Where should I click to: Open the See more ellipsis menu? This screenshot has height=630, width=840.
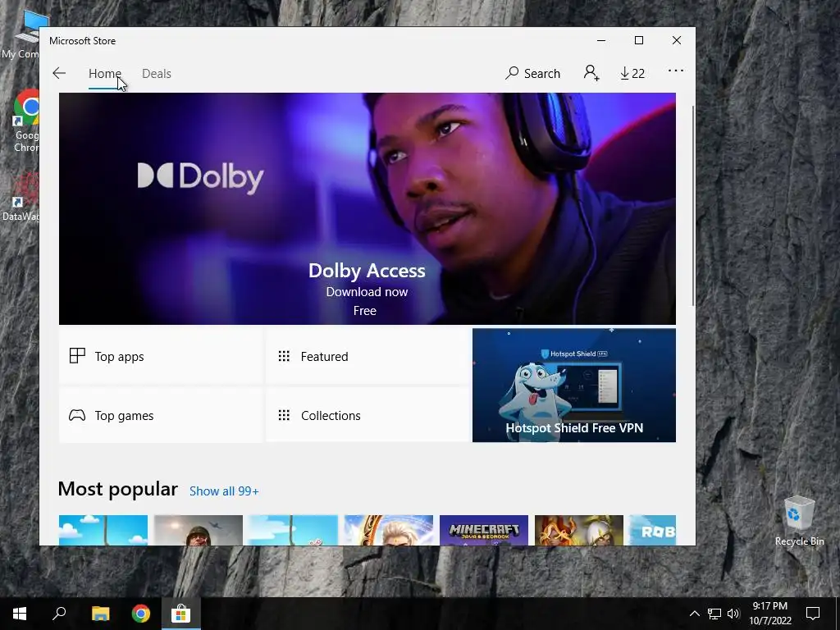(676, 71)
